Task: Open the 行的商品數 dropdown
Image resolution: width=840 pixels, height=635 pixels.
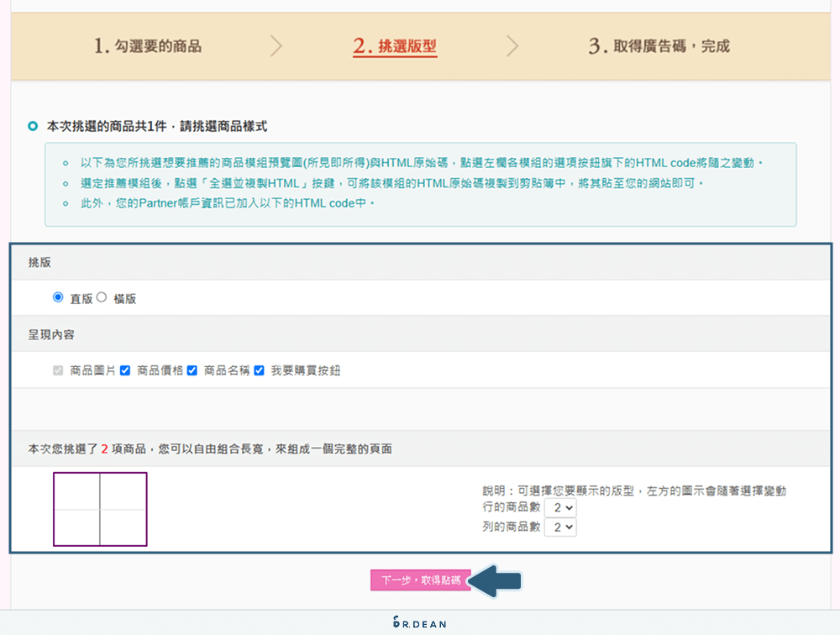Action: tap(560, 507)
